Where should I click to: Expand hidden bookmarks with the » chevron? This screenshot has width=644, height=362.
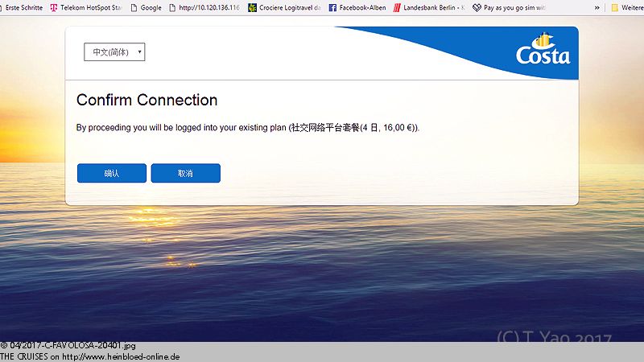point(597,7)
